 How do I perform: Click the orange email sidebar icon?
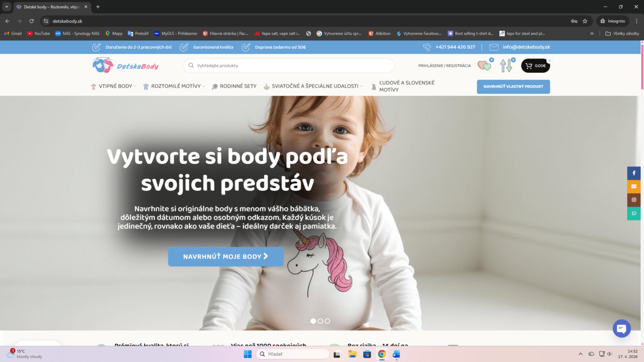point(634,187)
